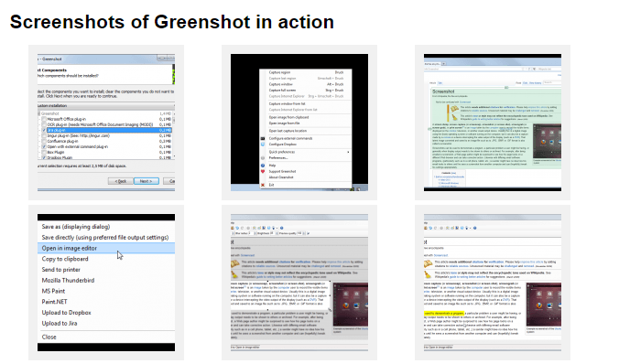Click blue undo arrow in yellow-highlight editor toolbar
619x364 pixels.
tap(430, 228)
